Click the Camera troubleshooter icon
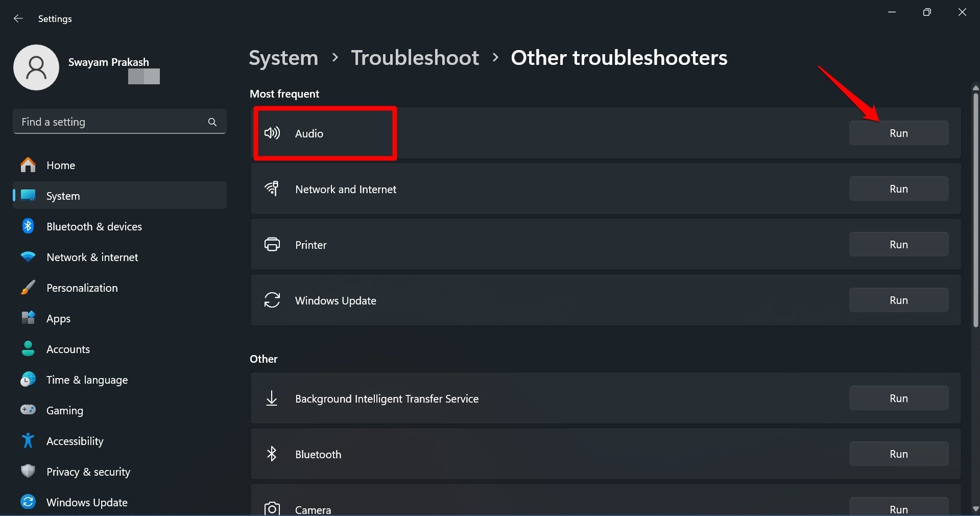Screen dimensions: 980x516 (x=272, y=507)
